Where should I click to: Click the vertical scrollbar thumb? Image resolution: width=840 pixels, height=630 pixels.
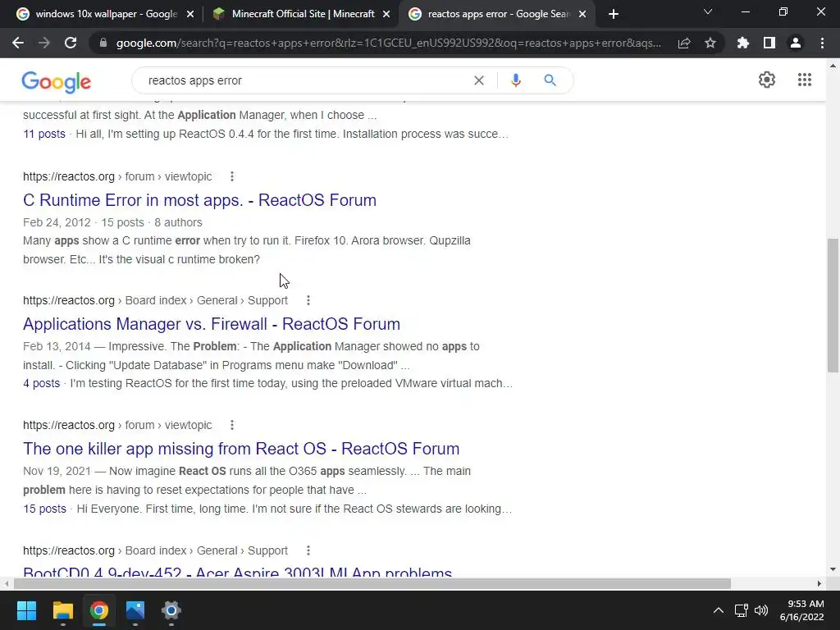point(833,305)
